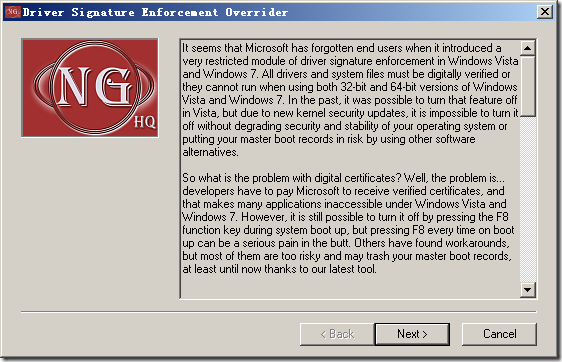Click the window title 'Driver Signature Enforcement Overrider'
This screenshot has width=562, height=362.
coord(155,12)
